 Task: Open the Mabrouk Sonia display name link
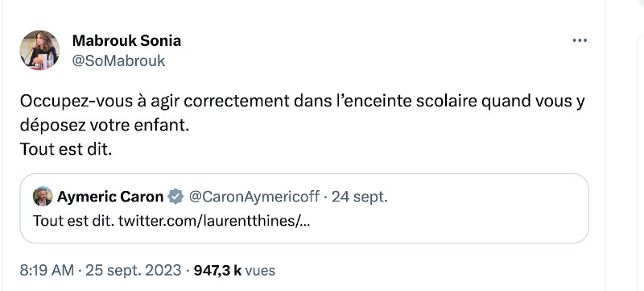pos(126,40)
